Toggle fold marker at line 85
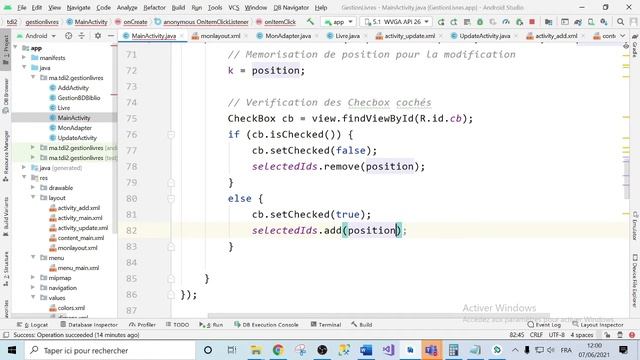 pyautogui.click(x=171, y=278)
